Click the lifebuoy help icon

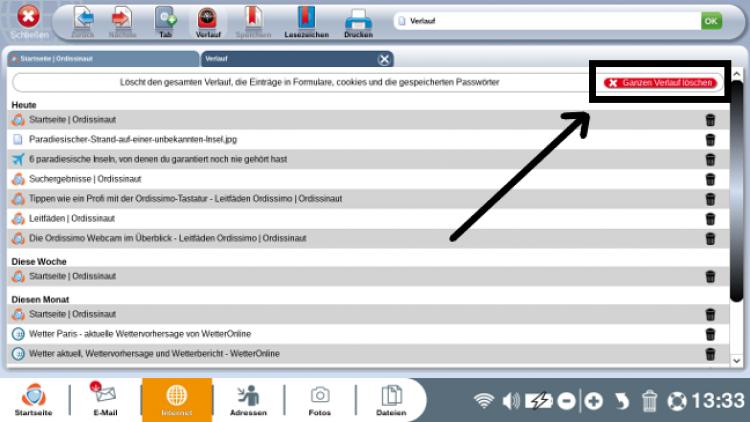(x=677, y=401)
